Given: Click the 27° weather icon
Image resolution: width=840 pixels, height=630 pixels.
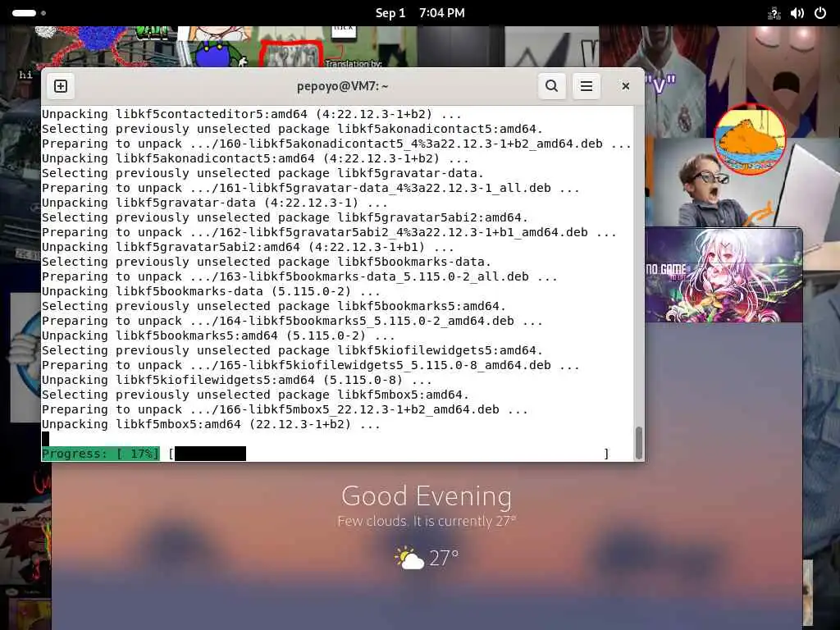Looking at the screenshot, I should pos(409,558).
